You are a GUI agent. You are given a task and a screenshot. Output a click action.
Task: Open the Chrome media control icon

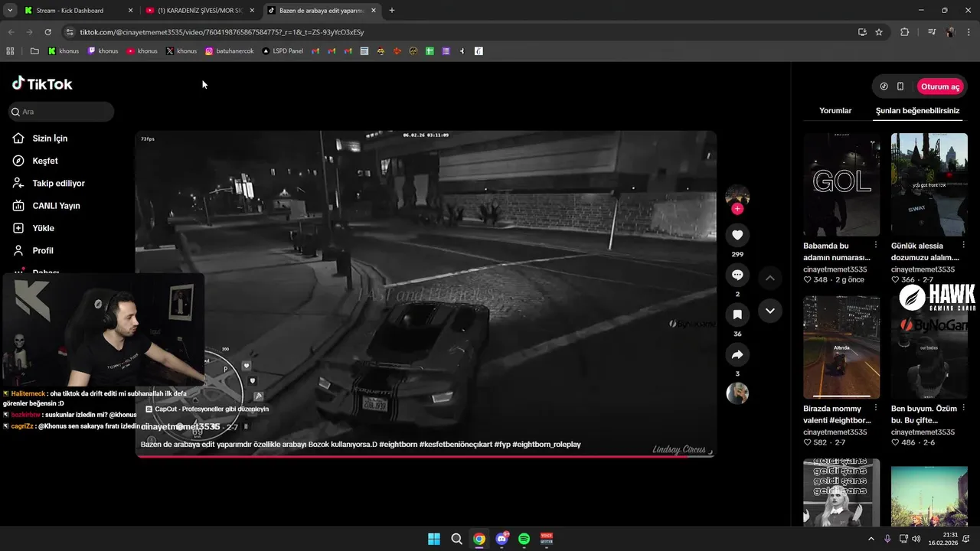(x=932, y=32)
